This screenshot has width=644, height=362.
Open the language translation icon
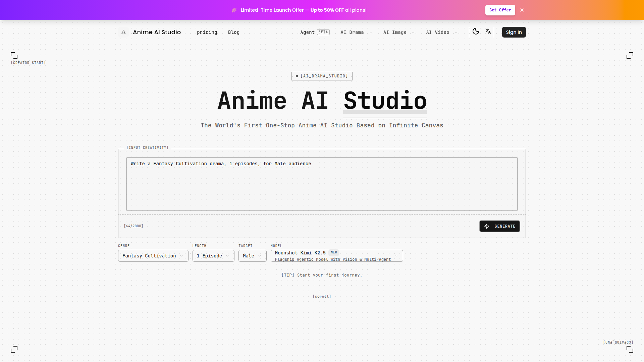[x=488, y=32]
